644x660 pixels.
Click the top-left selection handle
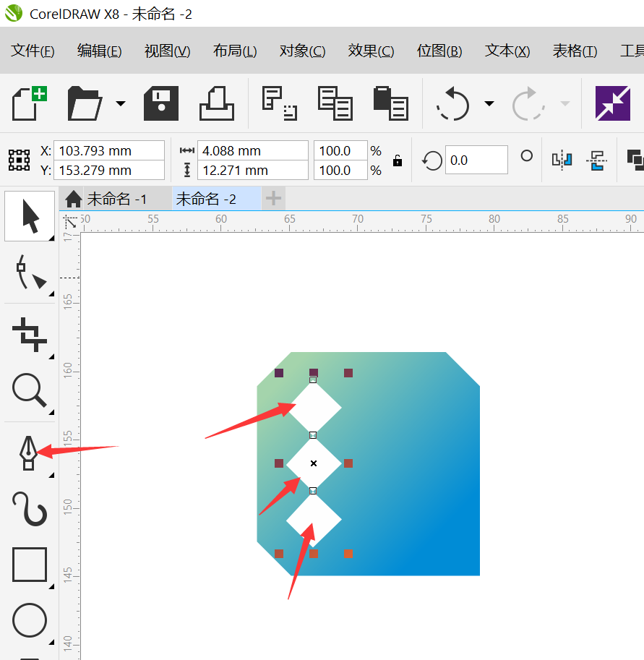click(x=279, y=373)
